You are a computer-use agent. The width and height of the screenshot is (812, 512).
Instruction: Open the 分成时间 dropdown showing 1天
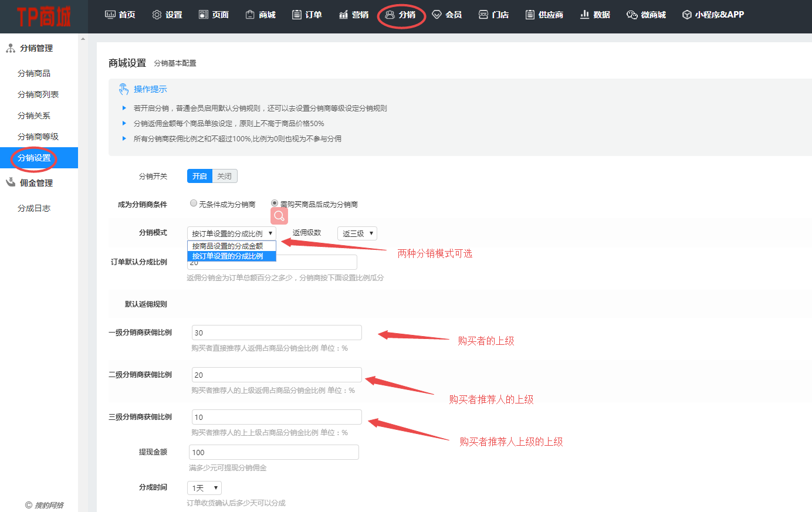click(x=204, y=487)
